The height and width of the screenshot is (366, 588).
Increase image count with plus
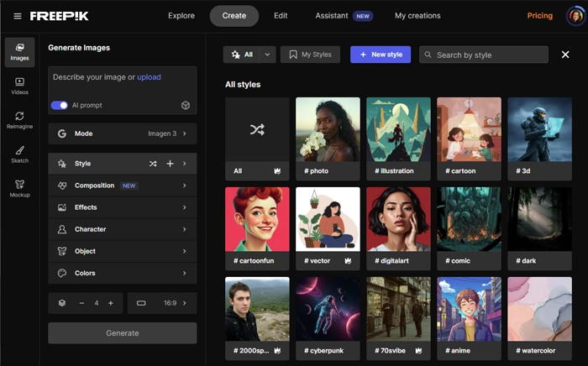pos(111,303)
